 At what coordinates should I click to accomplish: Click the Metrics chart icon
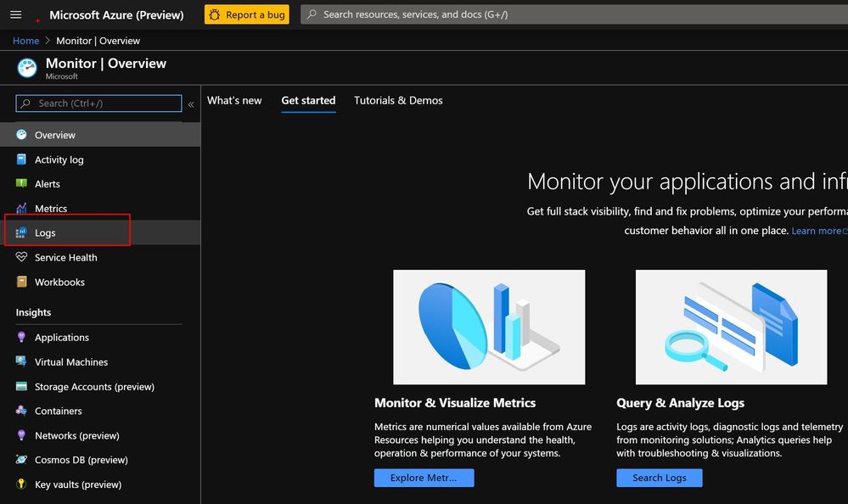click(x=21, y=208)
